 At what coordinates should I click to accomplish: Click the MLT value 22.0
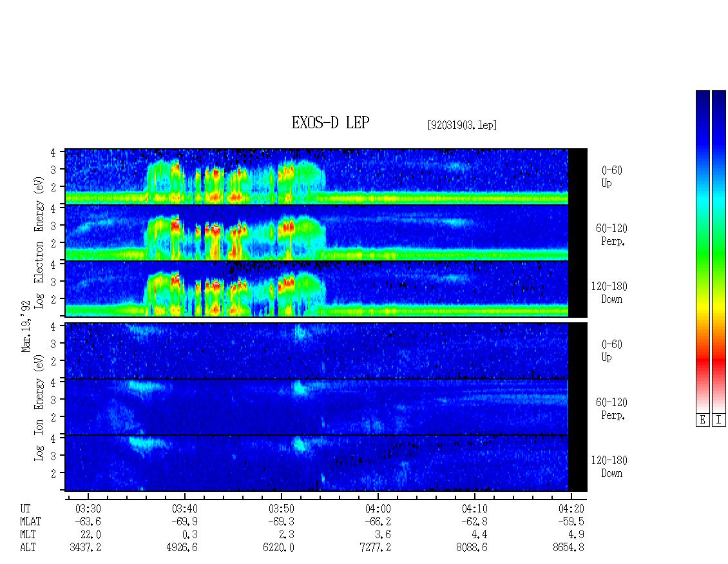coord(91,535)
